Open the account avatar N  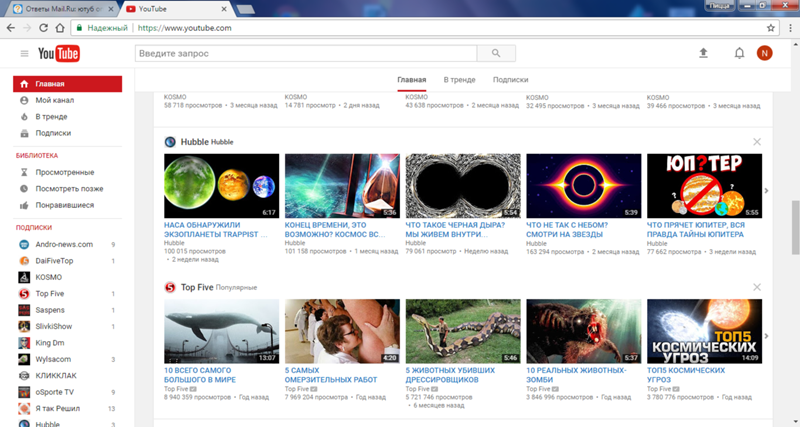[x=764, y=53]
